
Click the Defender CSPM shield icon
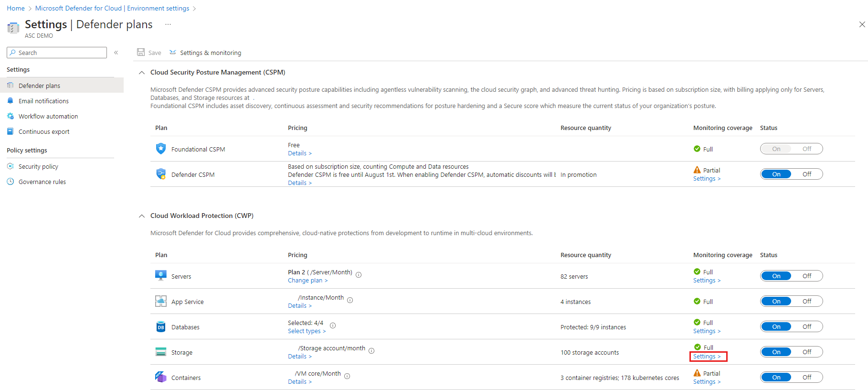161,174
